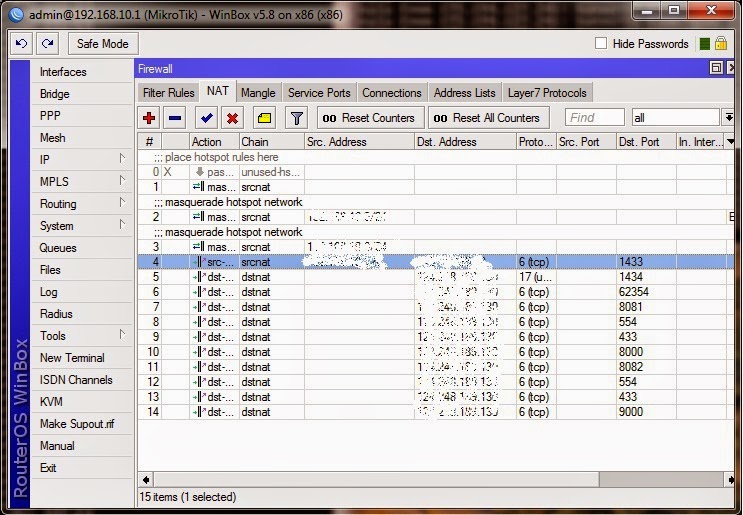Open the Interfaces menu item
Image resolution: width=743 pixels, height=515 pixels.
click(x=82, y=72)
